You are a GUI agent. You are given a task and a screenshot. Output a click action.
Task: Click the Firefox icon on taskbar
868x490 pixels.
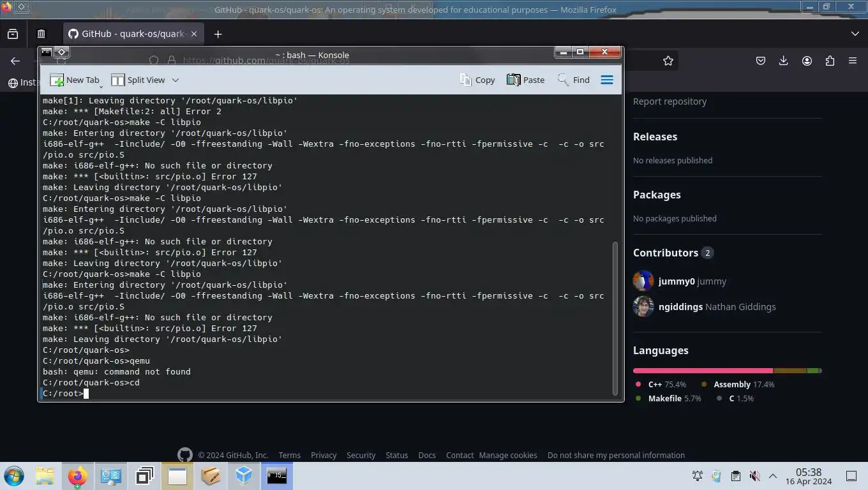pos(78,476)
